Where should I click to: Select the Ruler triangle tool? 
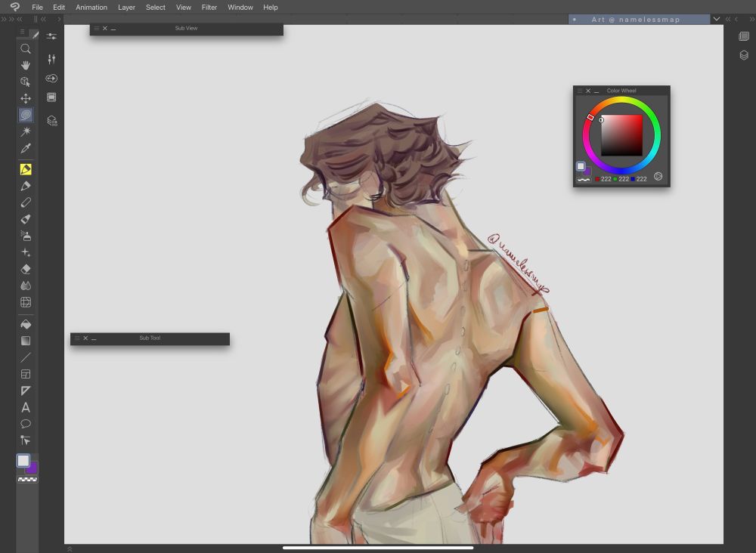pos(26,391)
